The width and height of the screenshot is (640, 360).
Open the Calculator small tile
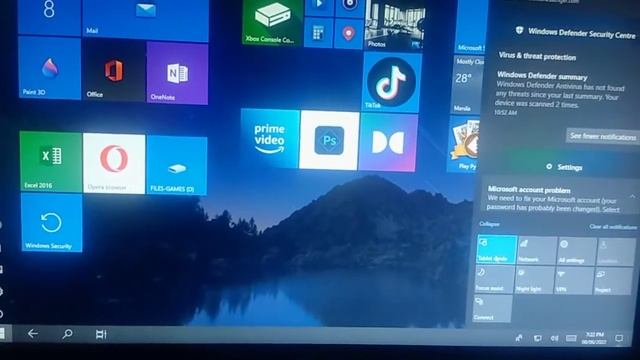(x=318, y=33)
